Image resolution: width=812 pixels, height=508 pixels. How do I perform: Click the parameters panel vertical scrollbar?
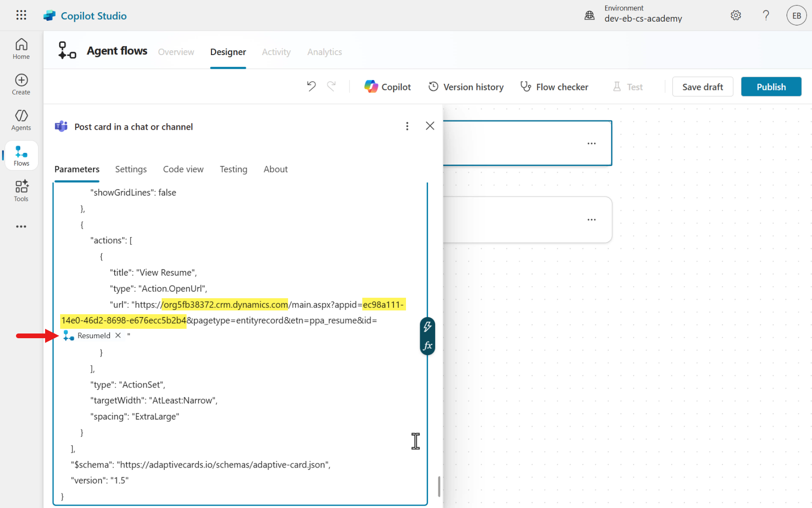coord(439,486)
